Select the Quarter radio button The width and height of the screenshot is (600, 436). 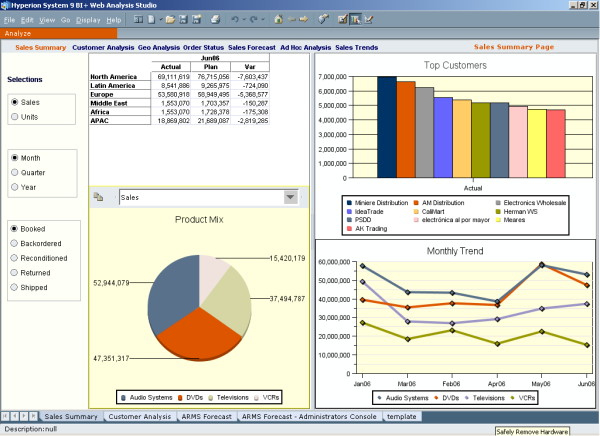(x=15, y=172)
